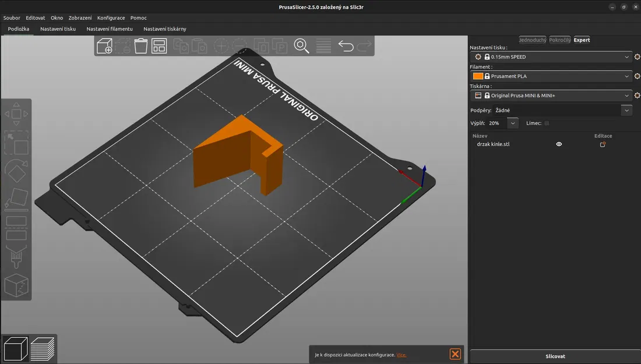This screenshot has width=641, height=364.
Task: Click the Název column header
Action: [x=480, y=136]
